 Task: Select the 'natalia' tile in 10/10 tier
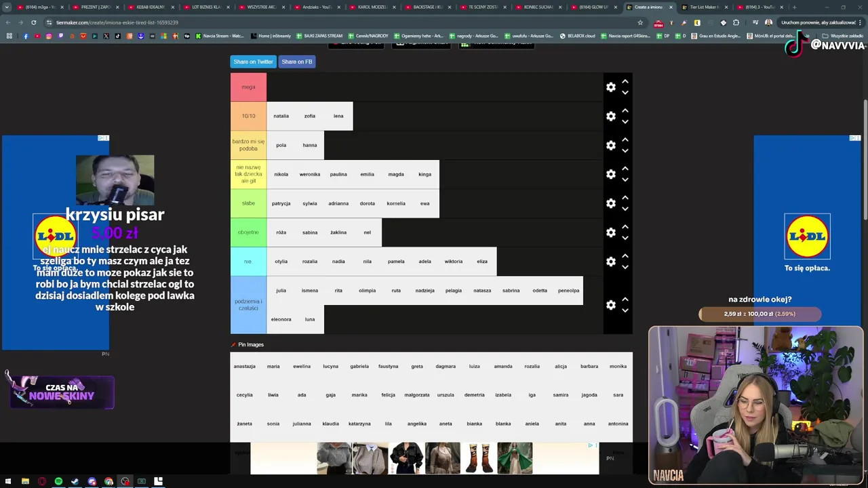coord(281,116)
